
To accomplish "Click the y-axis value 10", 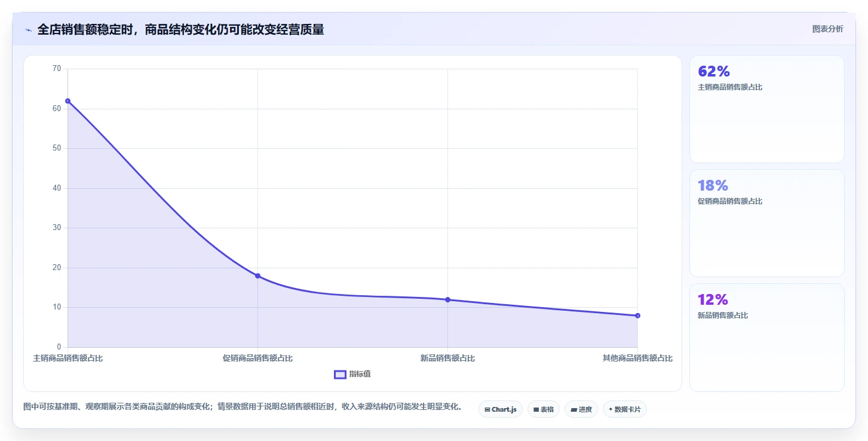I will pos(57,307).
